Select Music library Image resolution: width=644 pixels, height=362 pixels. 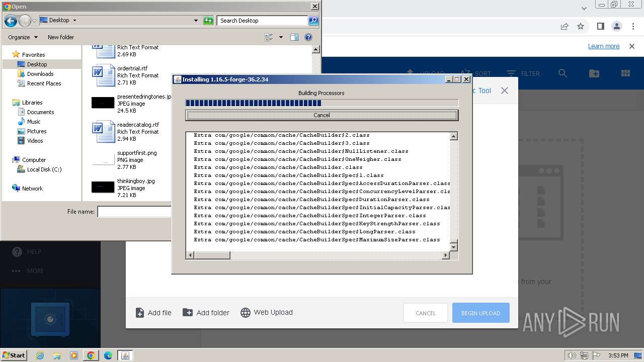[34, 122]
